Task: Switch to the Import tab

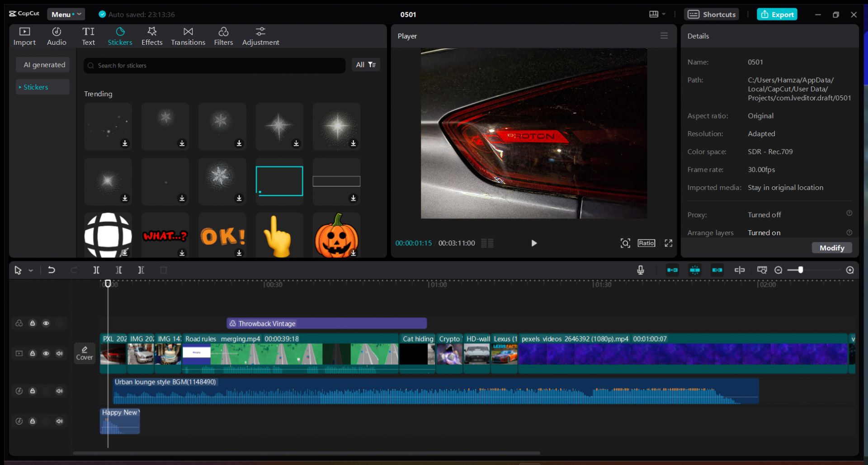Action: (24, 36)
